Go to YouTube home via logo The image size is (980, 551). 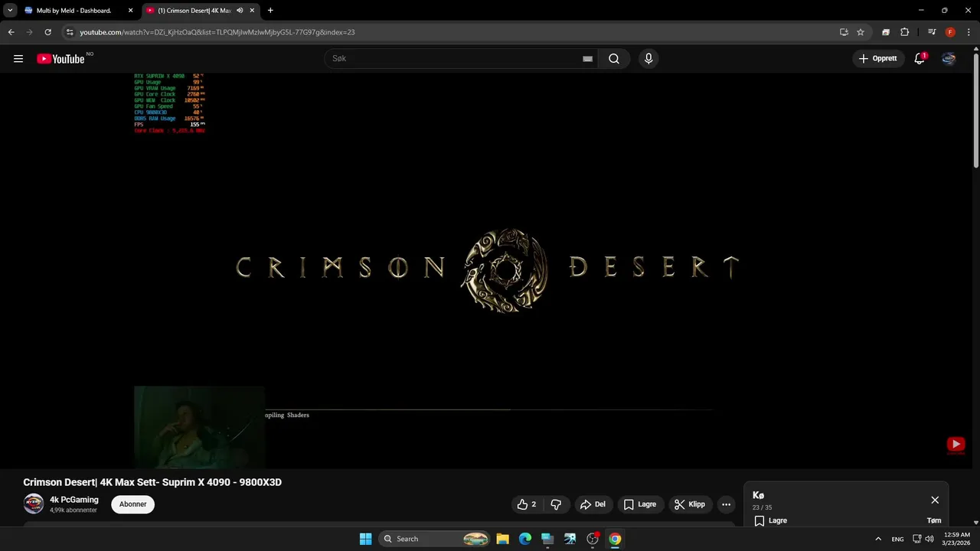click(x=60, y=59)
